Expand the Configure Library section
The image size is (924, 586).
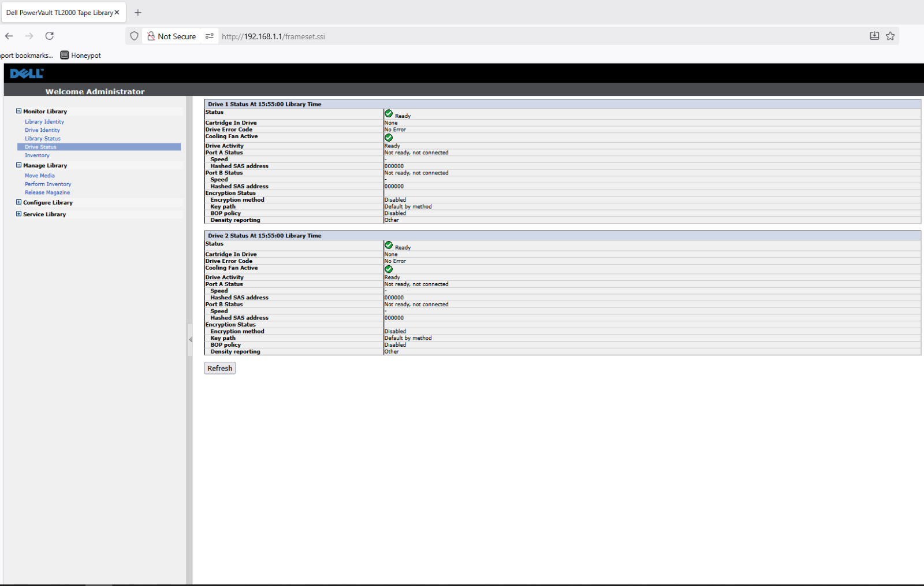[19, 202]
